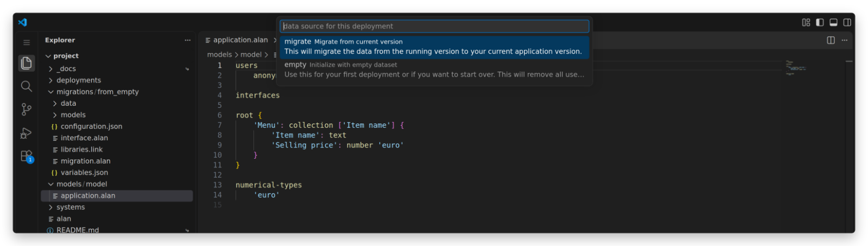Open the Search view in the activity bar
Viewport: 868px width, 246px height.
click(26, 86)
